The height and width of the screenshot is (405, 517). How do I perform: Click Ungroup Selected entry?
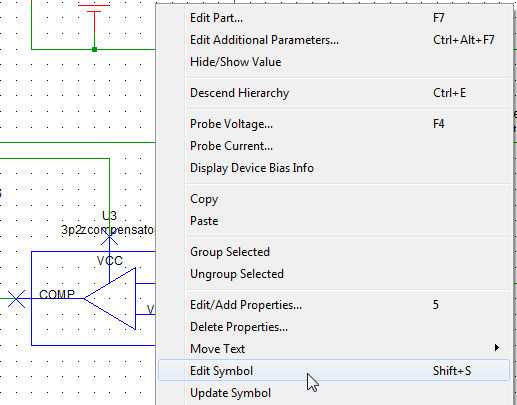tap(334, 274)
